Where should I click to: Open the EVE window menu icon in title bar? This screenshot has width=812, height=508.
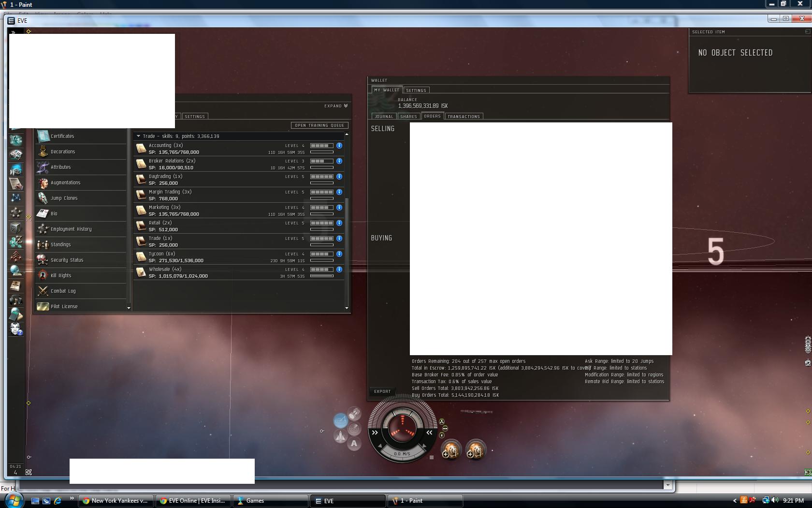pos(11,20)
